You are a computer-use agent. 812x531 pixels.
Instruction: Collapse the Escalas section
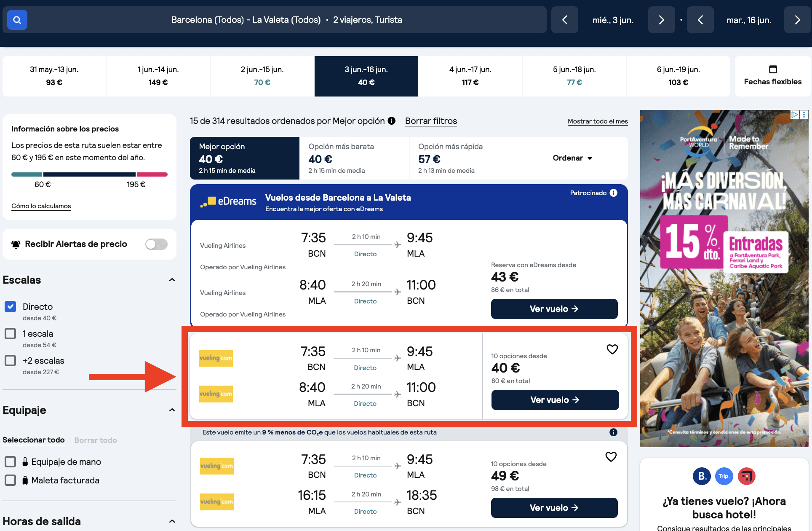(x=172, y=280)
